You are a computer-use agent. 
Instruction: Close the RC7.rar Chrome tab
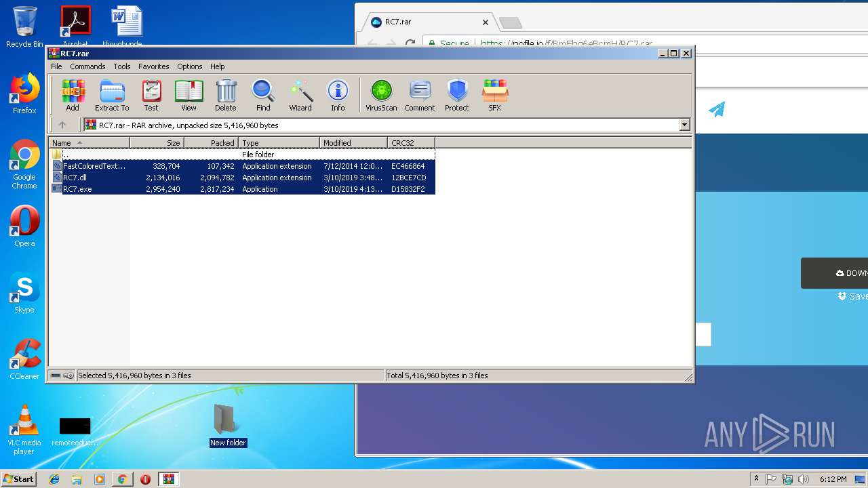(x=486, y=22)
